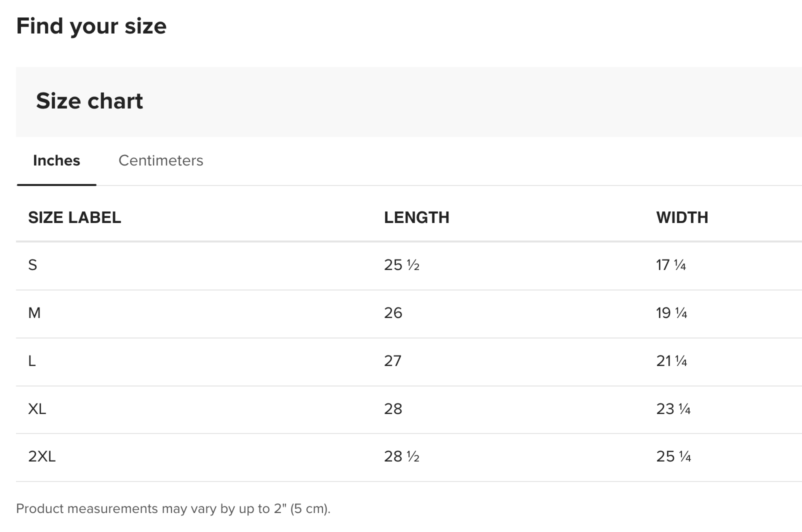Click the 17 ¼ width value
Image resolution: width=802 pixels, height=532 pixels.
coord(671,265)
